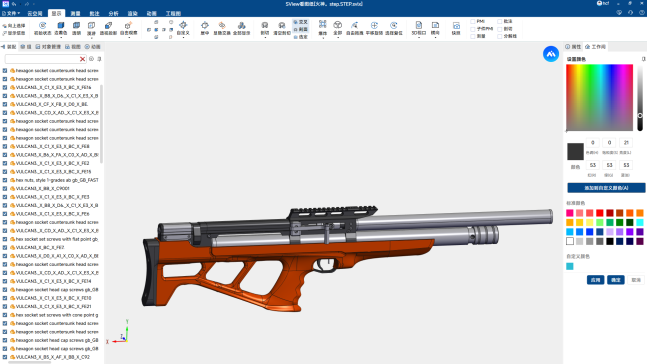Open dropdown arrow under 漫游 button
The image size is (647, 364).
pyautogui.click(x=91, y=38)
